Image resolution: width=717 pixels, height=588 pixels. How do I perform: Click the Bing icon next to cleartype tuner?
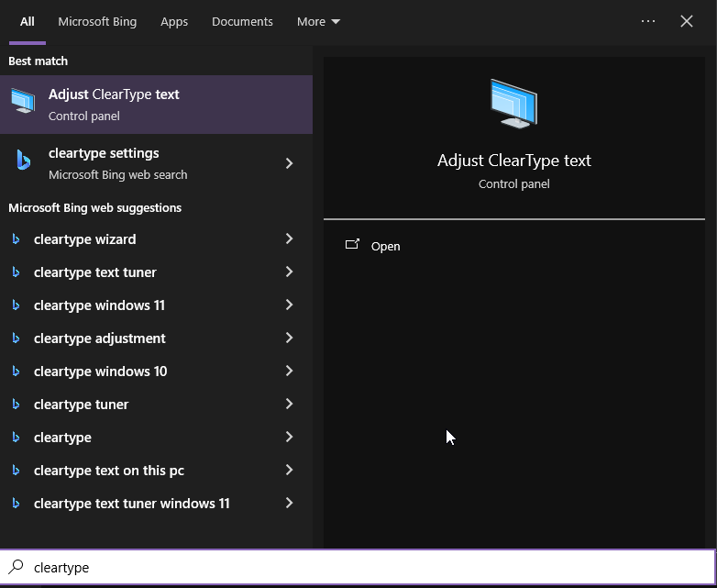(16, 405)
